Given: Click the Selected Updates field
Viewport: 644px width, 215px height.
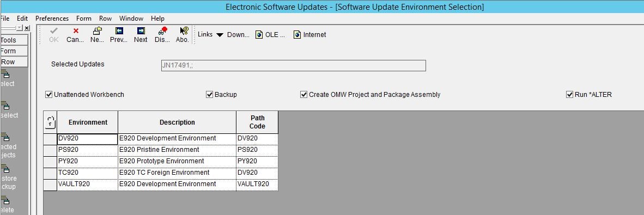Looking at the screenshot, I should click(293, 66).
